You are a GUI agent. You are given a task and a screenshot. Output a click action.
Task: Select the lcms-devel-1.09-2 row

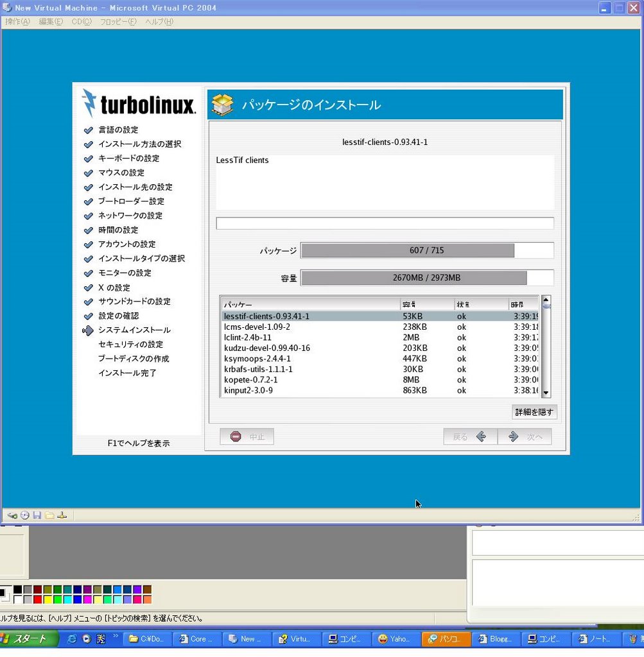[380, 327]
